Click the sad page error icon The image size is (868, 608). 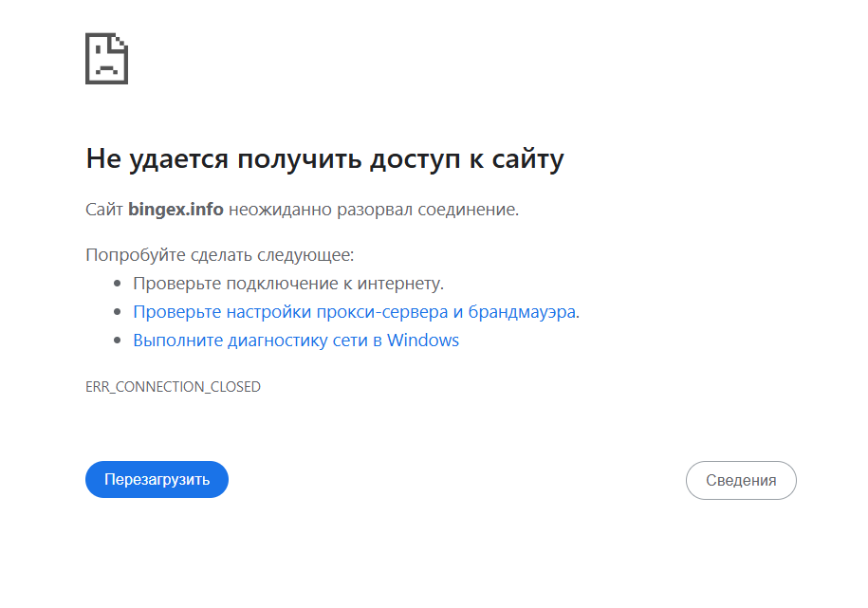[106, 59]
